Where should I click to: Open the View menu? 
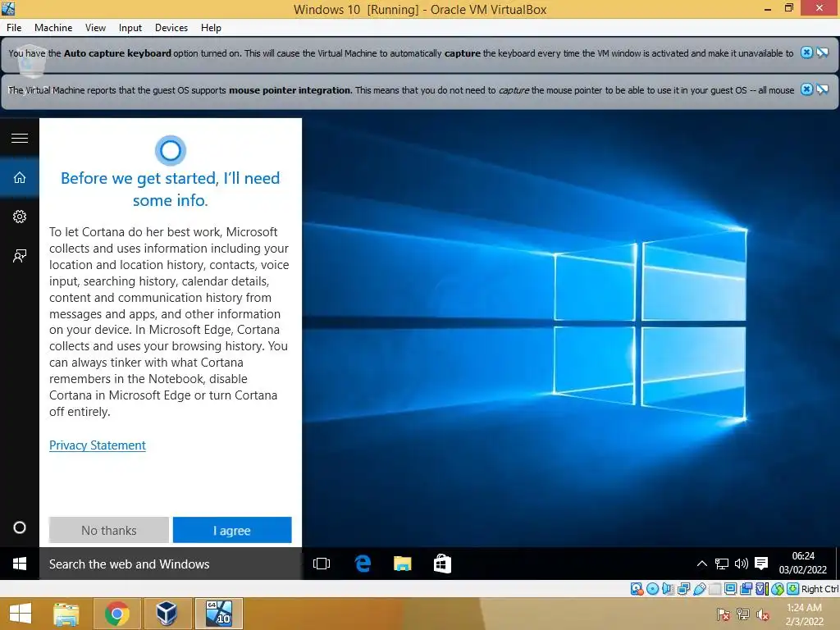(95, 28)
